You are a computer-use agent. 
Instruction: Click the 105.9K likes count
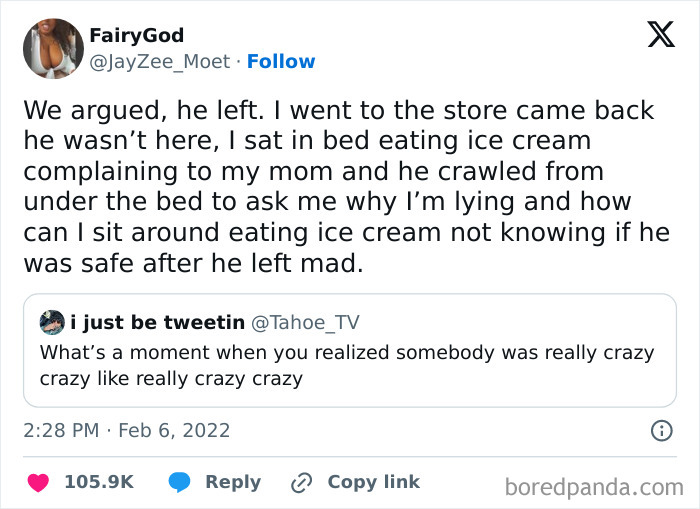coord(99,482)
